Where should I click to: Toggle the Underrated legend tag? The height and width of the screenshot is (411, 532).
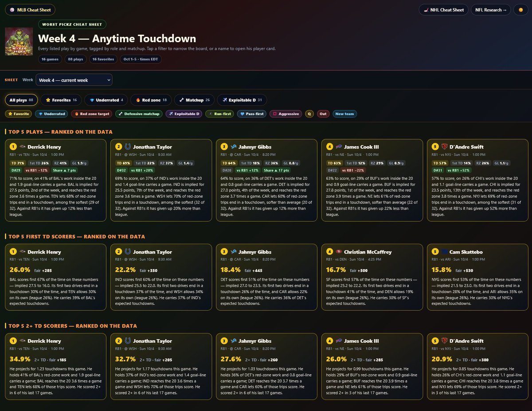pos(51,114)
